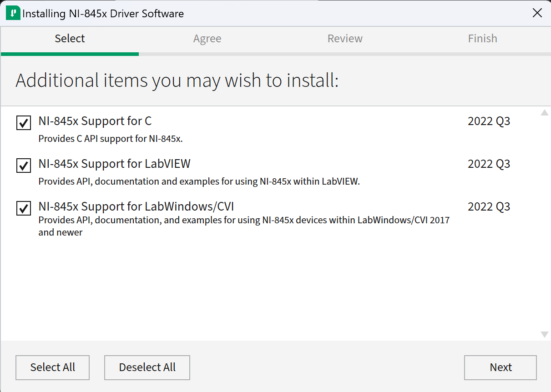Click 2022 Q3 version for LabWindows/CVI support
Image resolution: width=551 pixels, height=392 pixels.
(489, 206)
